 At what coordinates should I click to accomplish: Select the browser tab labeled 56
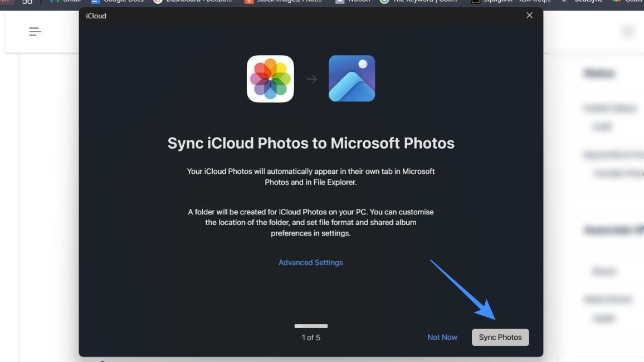[27, 2]
